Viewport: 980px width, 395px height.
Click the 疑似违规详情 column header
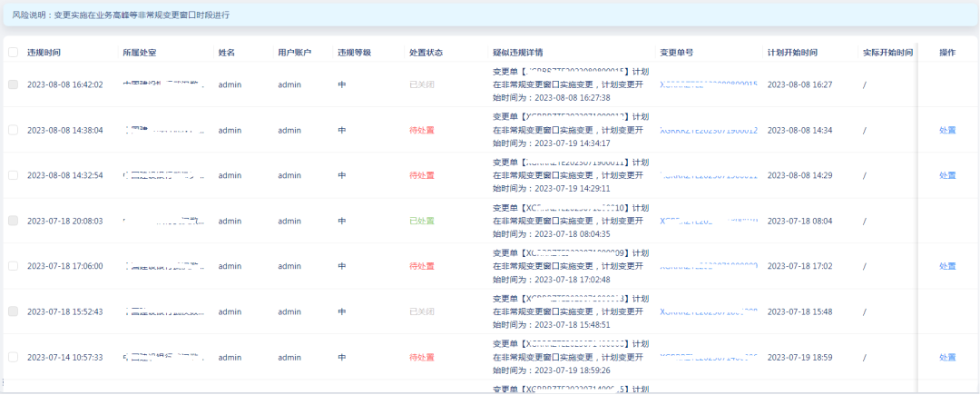click(x=517, y=54)
